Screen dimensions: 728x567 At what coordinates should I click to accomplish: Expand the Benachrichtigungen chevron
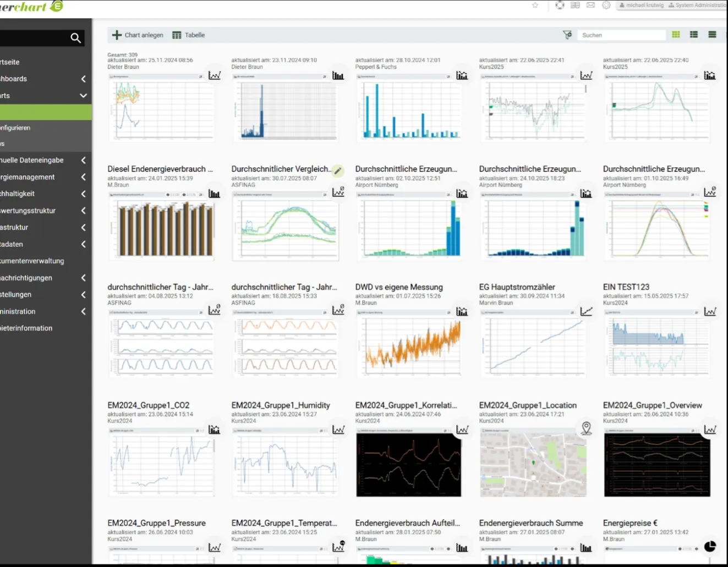point(83,278)
